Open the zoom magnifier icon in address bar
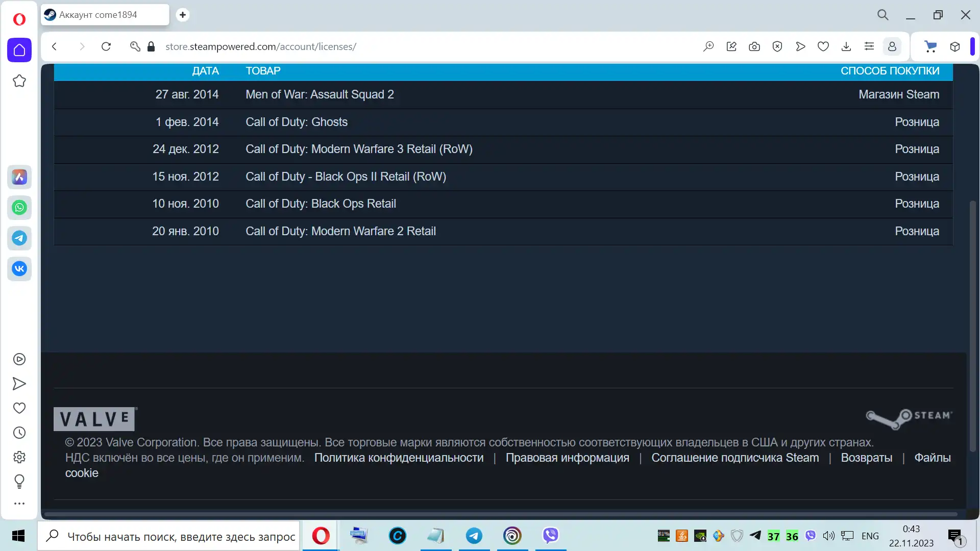This screenshot has height=551, width=980. click(x=708, y=46)
